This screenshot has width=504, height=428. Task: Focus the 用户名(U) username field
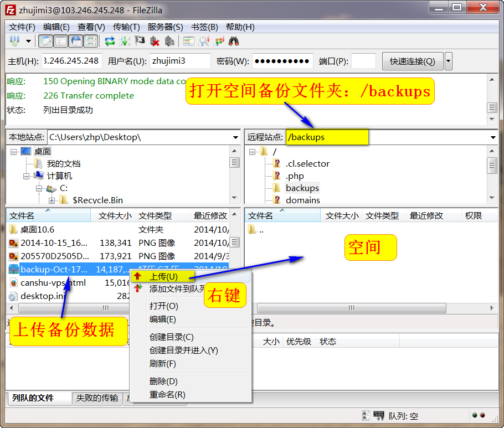point(180,61)
